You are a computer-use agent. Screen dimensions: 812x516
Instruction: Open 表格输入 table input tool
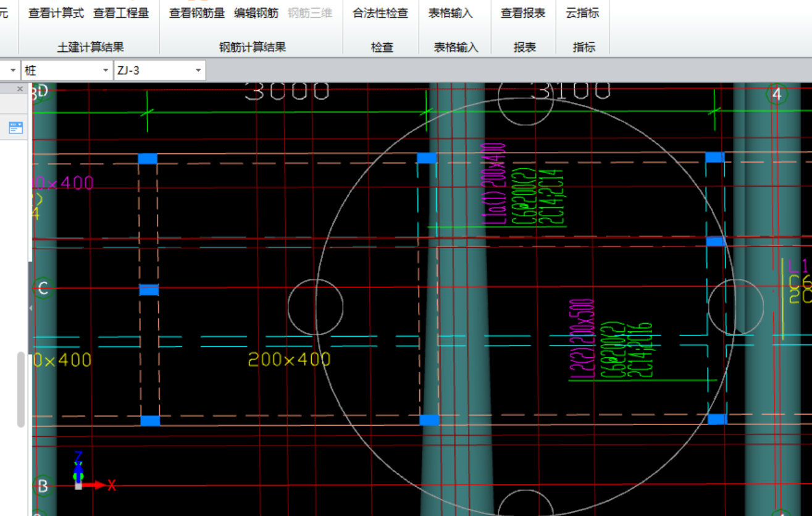click(451, 13)
